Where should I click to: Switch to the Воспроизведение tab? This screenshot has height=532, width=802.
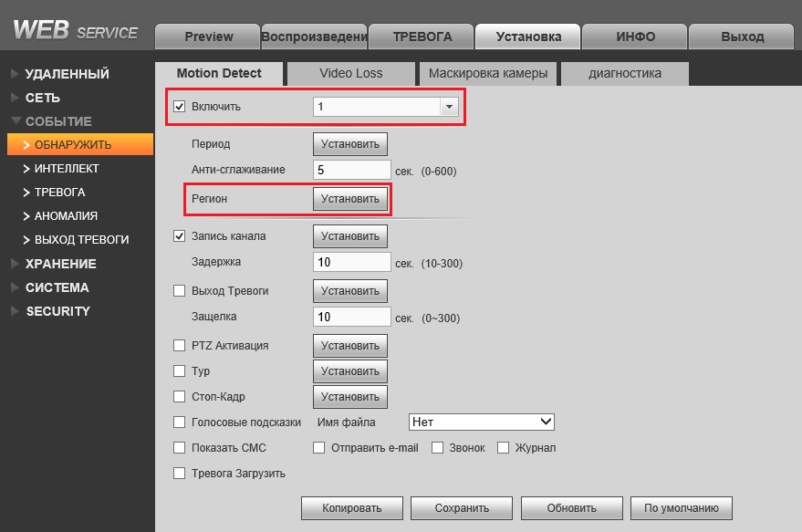point(314,37)
